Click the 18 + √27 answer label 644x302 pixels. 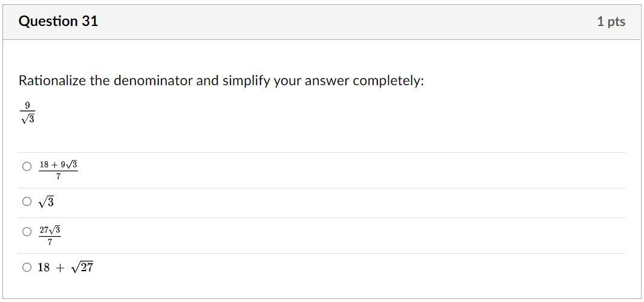tap(65, 267)
